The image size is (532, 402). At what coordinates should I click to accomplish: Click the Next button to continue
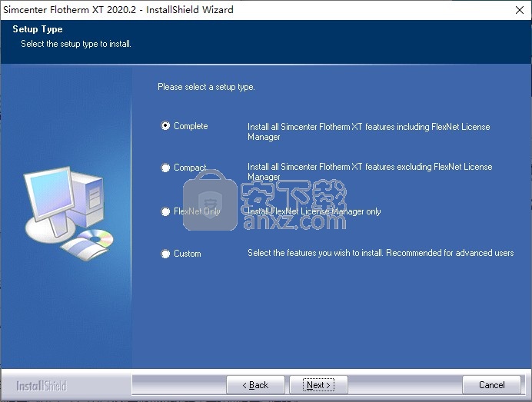pyautogui.click(x=318, y=385)
